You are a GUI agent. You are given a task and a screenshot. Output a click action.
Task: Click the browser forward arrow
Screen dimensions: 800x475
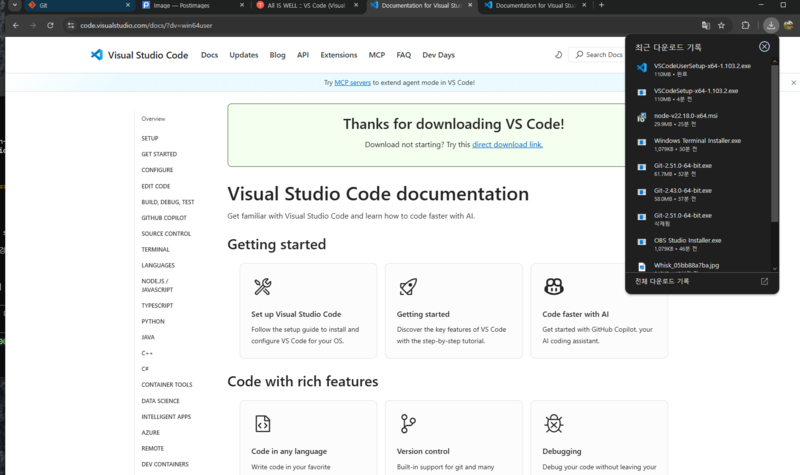33,25
